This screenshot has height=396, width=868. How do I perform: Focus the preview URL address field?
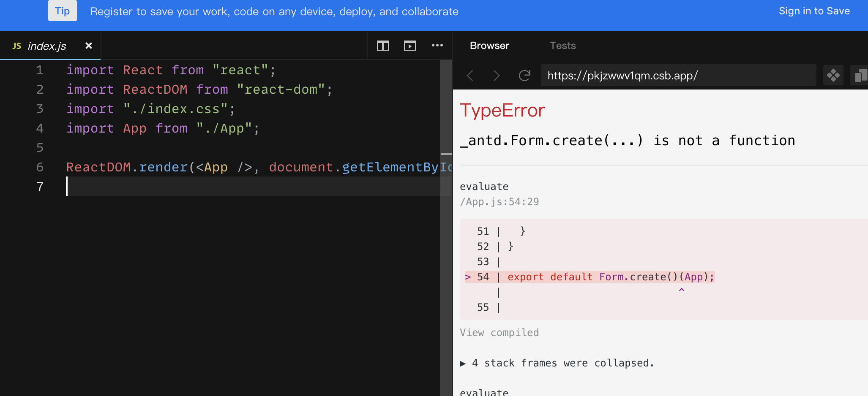click(679, 76)
